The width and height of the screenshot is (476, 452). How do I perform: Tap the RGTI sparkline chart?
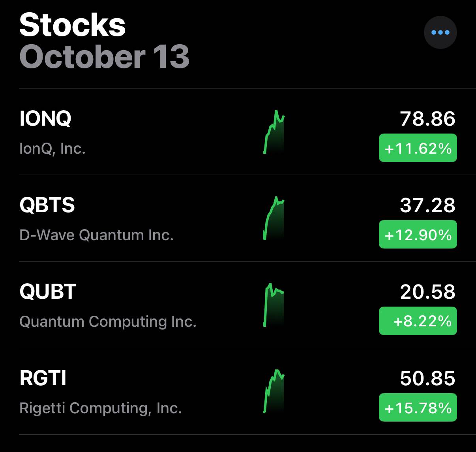[274, 391]
